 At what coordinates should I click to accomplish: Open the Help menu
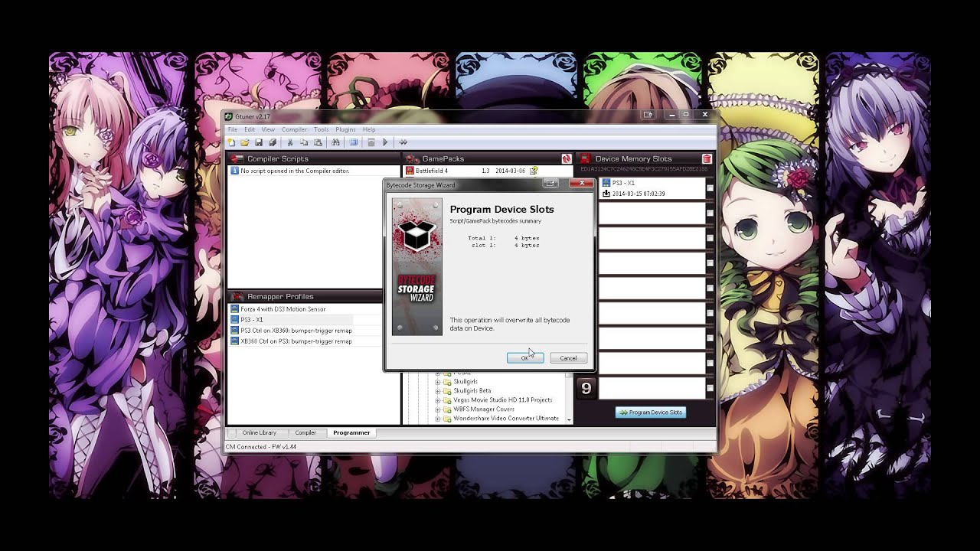[369, 129]
